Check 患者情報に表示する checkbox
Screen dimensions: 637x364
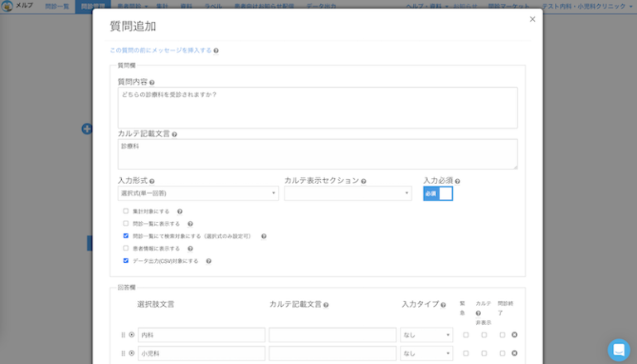126,248
